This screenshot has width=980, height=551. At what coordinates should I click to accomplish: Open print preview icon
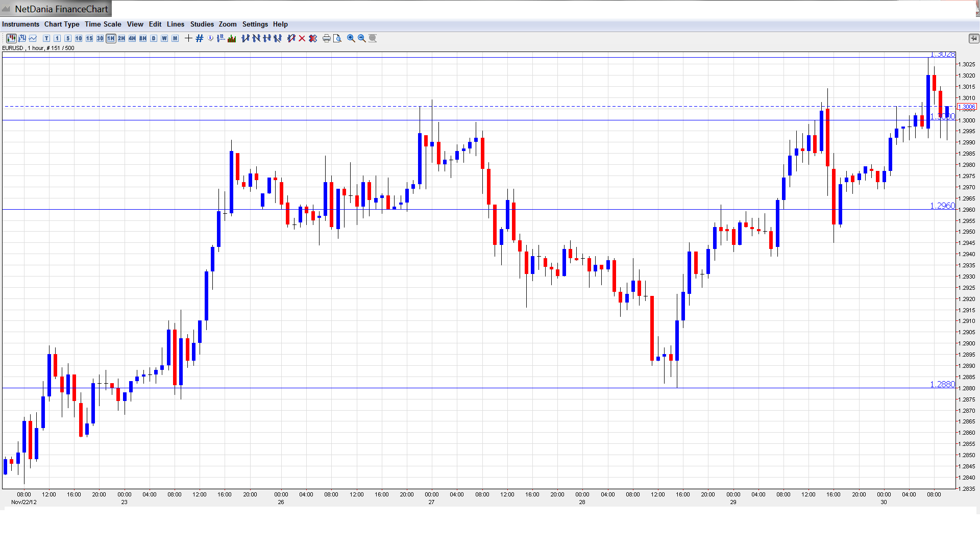337,38
